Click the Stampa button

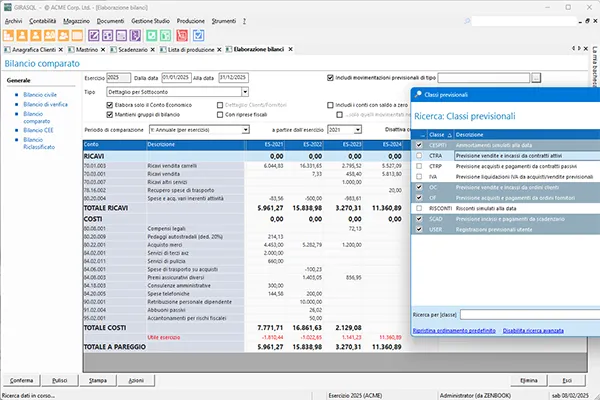[98, 380]
